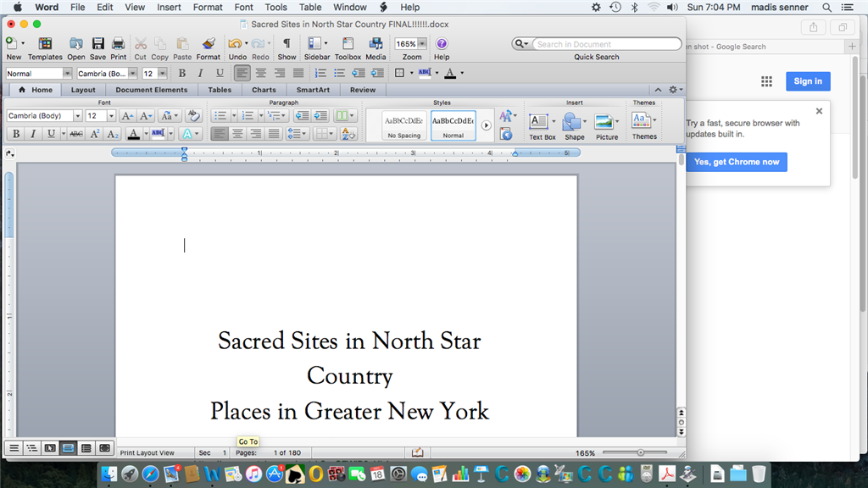Click the ribbon Increase Indent icon
Viewport: 868px width, 488px height.
(320, 115)
